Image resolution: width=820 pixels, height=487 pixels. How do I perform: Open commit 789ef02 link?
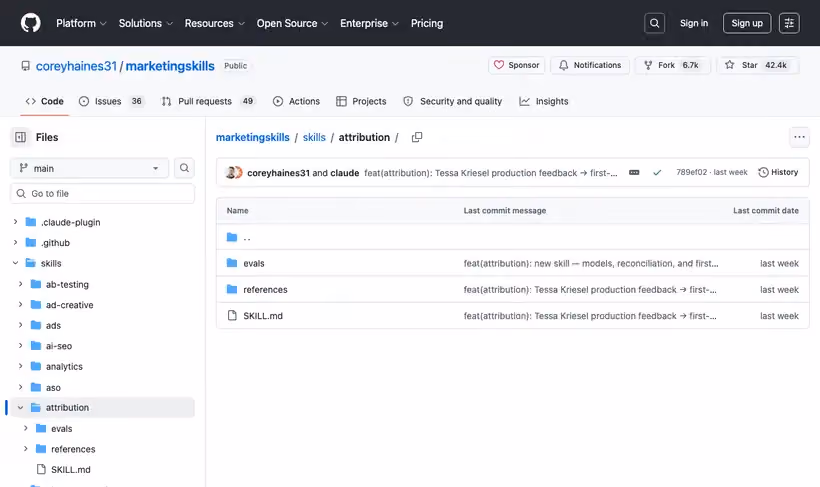point(691,172)
